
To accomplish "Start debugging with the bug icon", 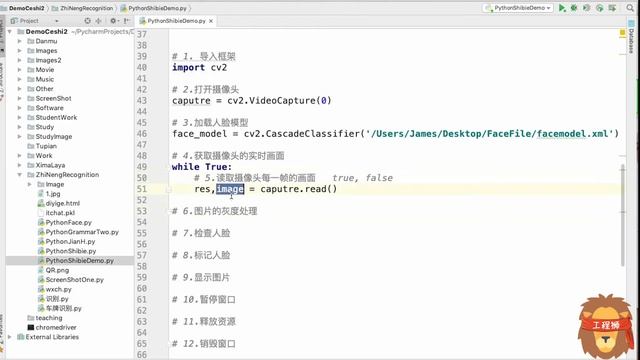I will 574,8.
